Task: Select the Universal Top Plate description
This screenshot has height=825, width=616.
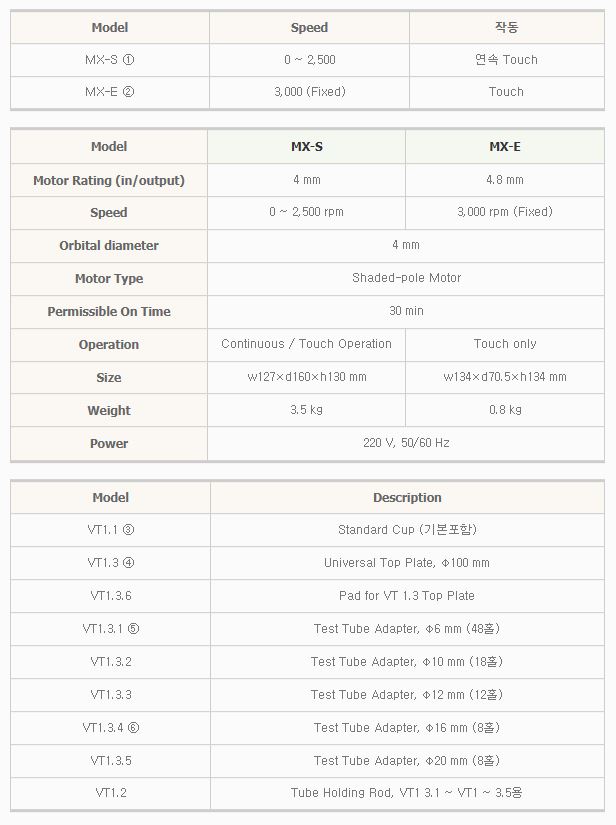Action: pos(407,562)
